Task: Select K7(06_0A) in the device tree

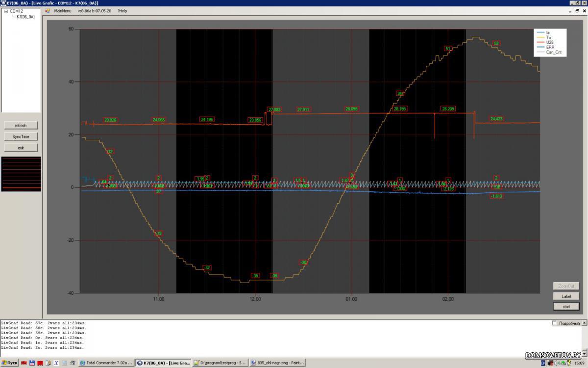Action: tap(25, 17)
